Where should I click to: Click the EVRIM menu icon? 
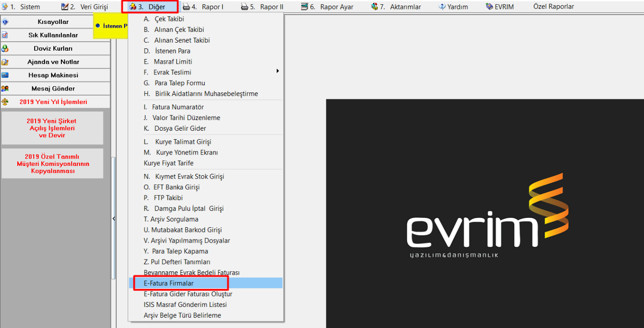489,7
